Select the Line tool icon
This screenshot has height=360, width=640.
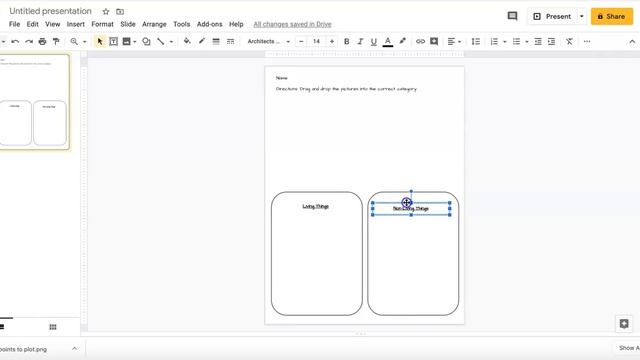tap(161, 42)
